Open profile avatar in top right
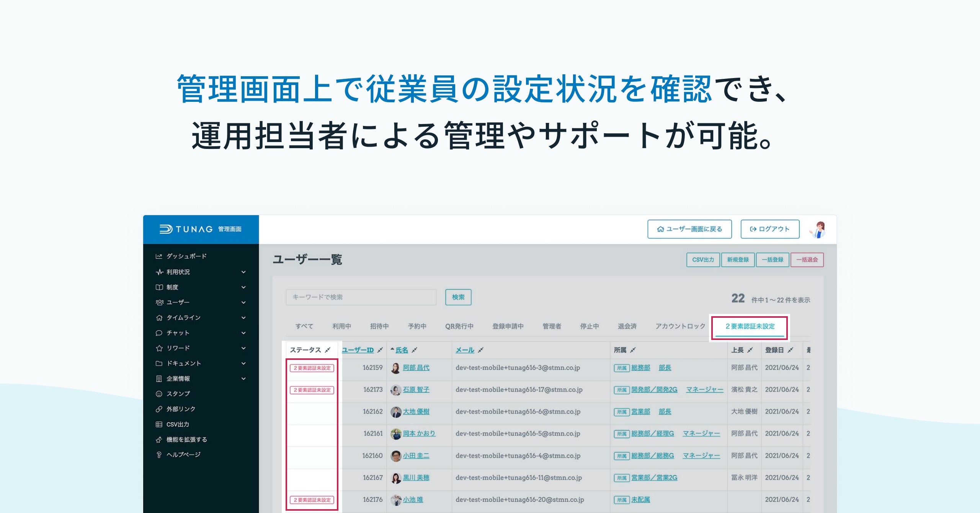 pos(818,229)
